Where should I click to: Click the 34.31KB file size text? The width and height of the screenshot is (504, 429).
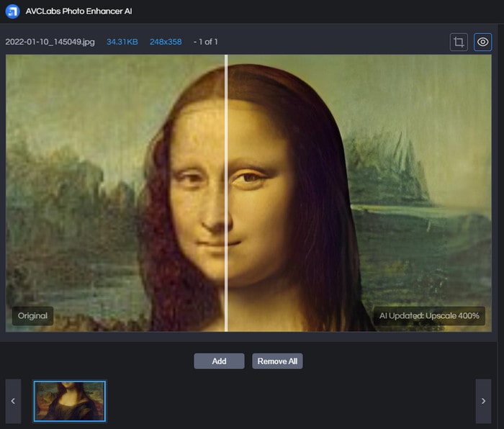click(122, 42)
